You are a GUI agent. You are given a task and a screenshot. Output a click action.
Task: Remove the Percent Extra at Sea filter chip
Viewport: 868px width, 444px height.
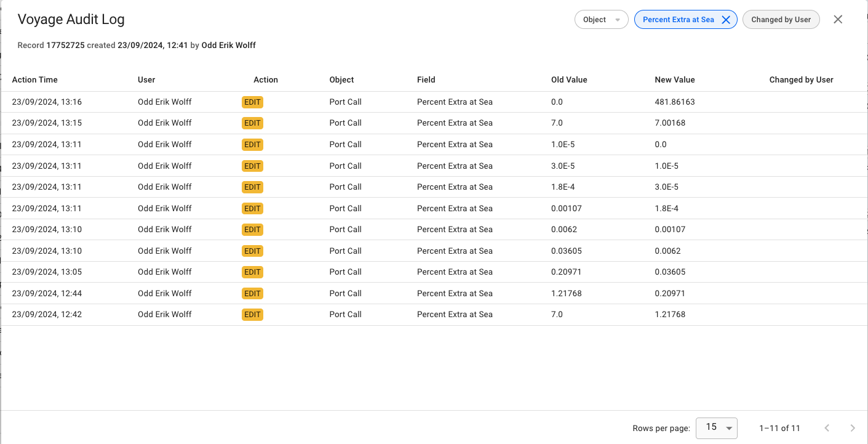coord(726,20)
